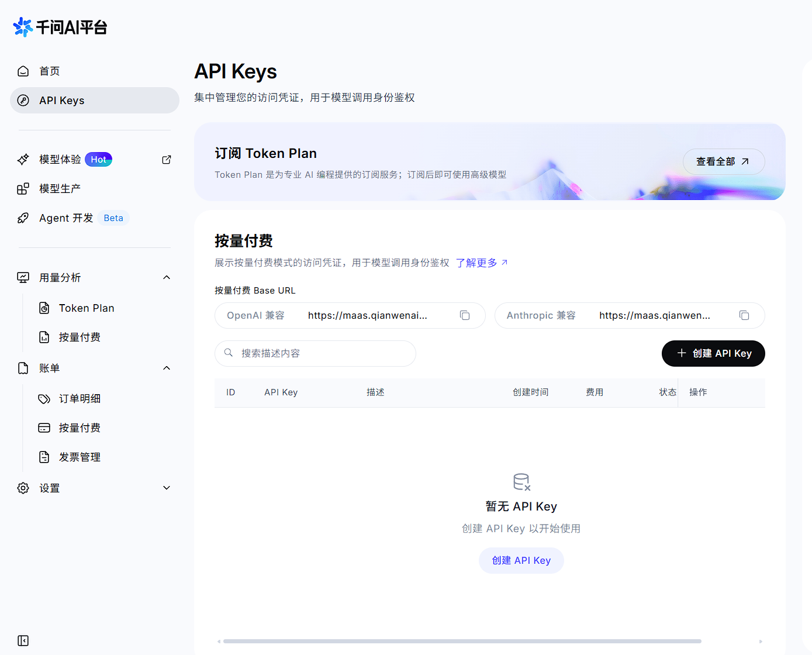Click the horizontal scrollbar under the table
The height and width of the screenshot is (655, 812).
click(x=462, y=641)
